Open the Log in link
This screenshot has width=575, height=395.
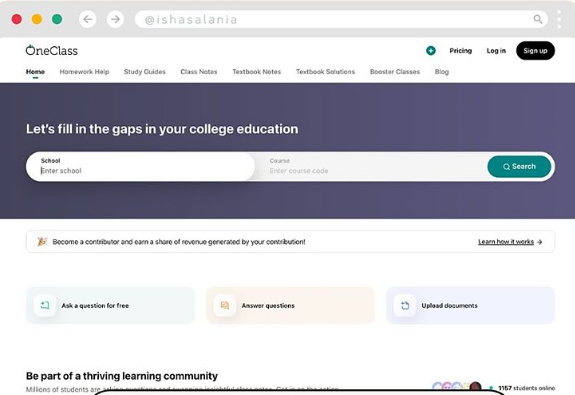(496, 51)
